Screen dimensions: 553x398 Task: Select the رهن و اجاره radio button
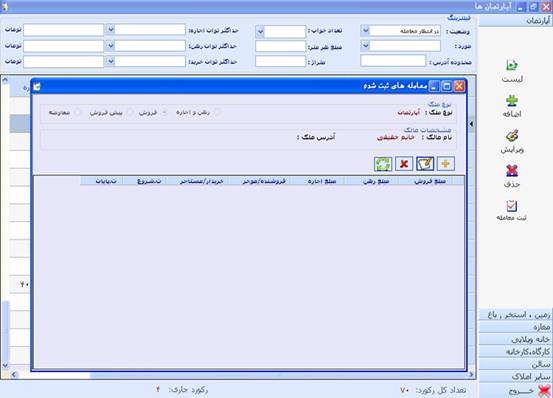218,112
